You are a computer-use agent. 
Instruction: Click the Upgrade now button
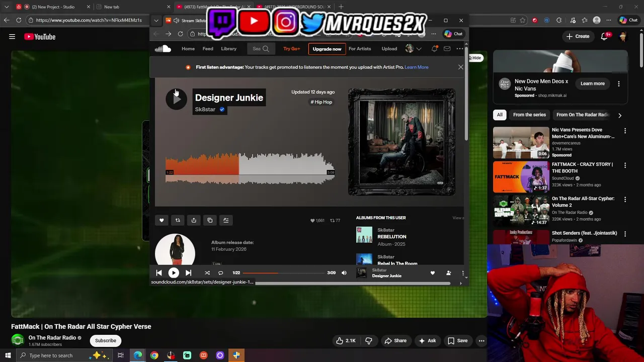[327, 49]
